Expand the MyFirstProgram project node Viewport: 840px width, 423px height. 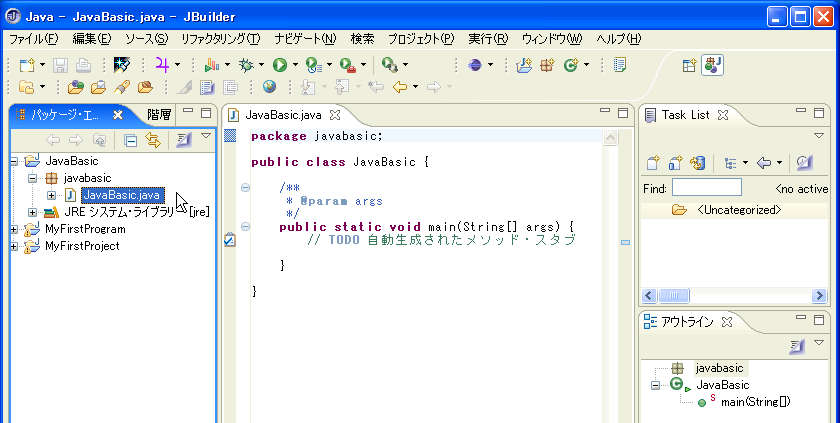pyautogui.click(x=14, y=229)
